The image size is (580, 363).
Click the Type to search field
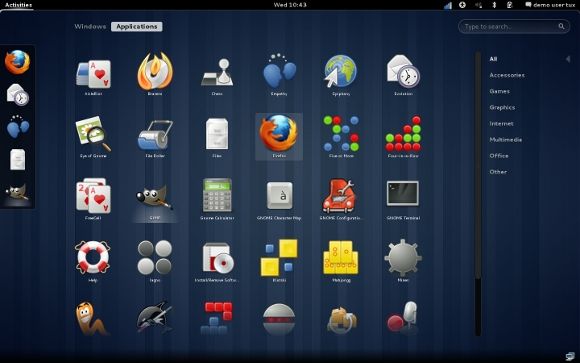click(x=514, y=27)
